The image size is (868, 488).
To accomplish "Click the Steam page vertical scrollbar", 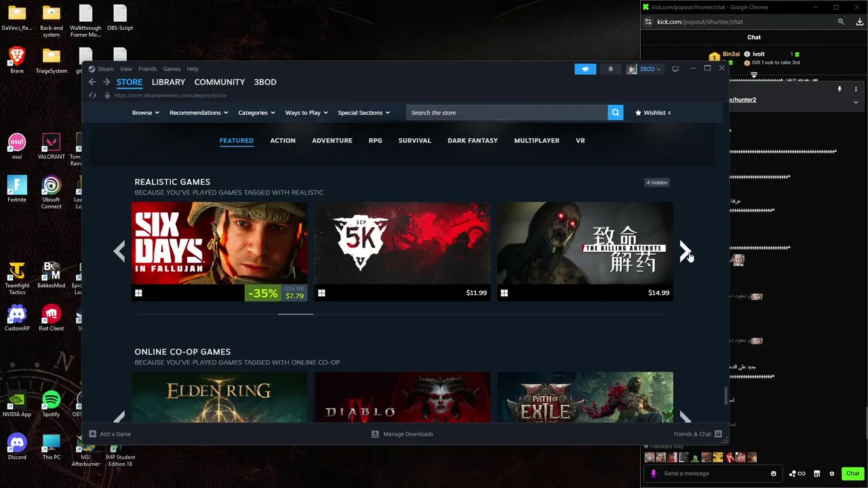I will (726, 395).
